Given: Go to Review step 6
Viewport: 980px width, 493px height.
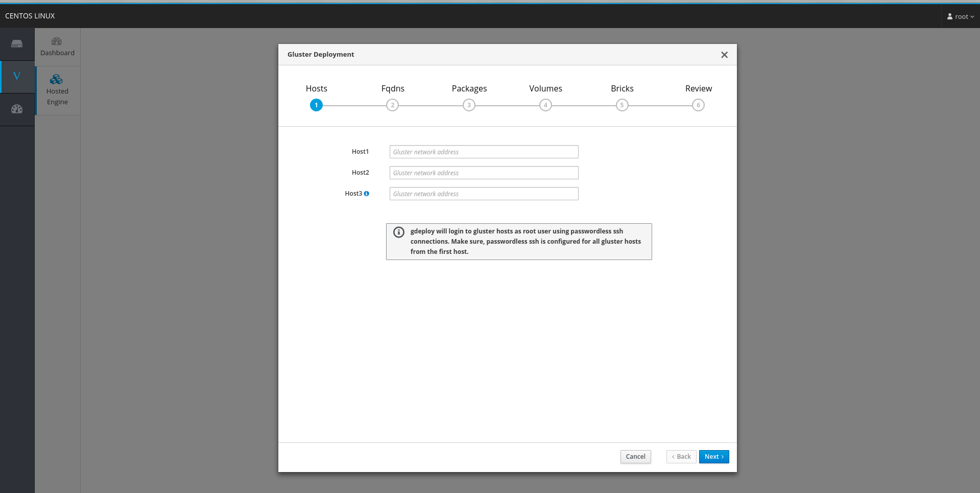Looking at the screenshot, I should coord(698,105).
